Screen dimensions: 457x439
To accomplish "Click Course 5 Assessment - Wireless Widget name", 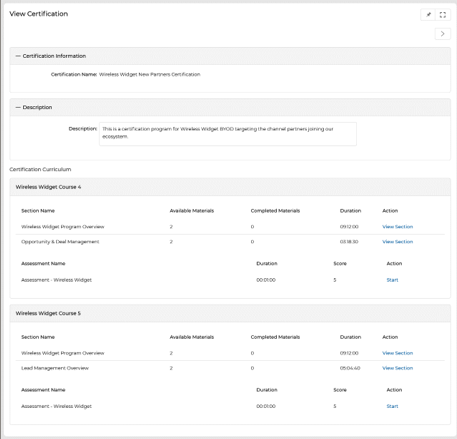I will [x=56, y=406].
